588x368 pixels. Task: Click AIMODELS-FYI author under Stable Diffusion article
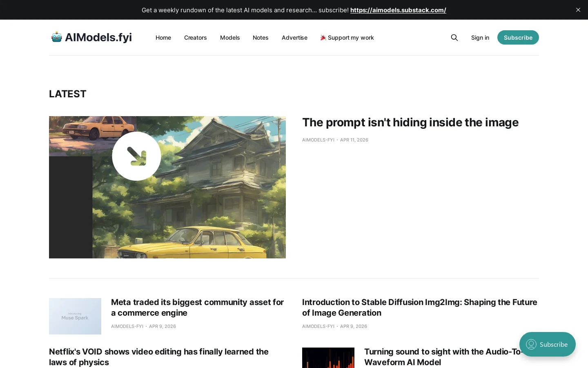click(x=318, y=326)
